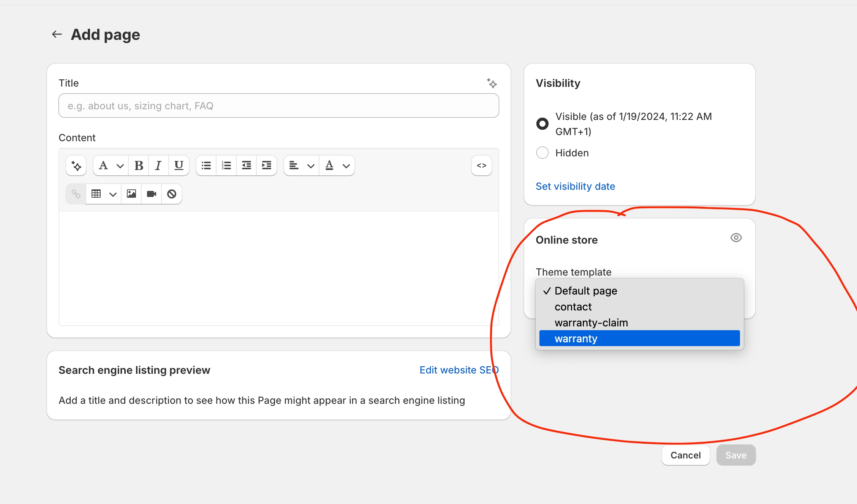Select the Visible radio option
Image resolution: width=857 pixels, height=504 pixels.
click(x=542, y=124)
